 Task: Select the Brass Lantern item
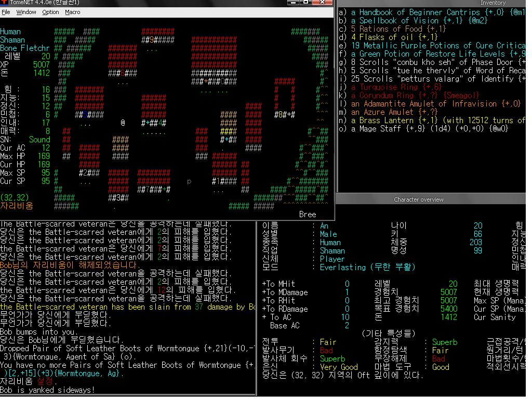(432, 121)
